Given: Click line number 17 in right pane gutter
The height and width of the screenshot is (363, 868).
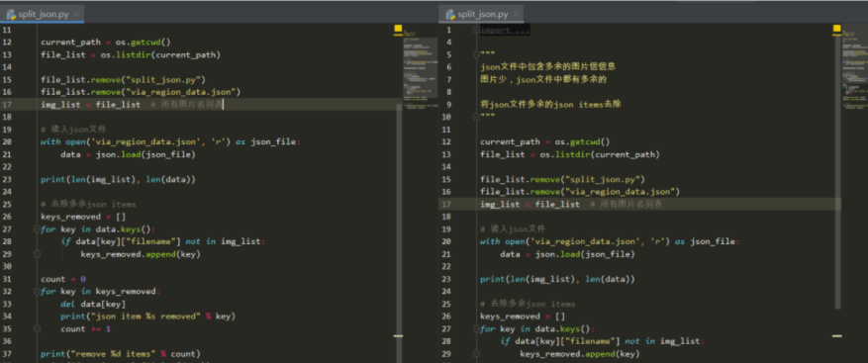Looking at the screenshot, I should tap(446, 204).
